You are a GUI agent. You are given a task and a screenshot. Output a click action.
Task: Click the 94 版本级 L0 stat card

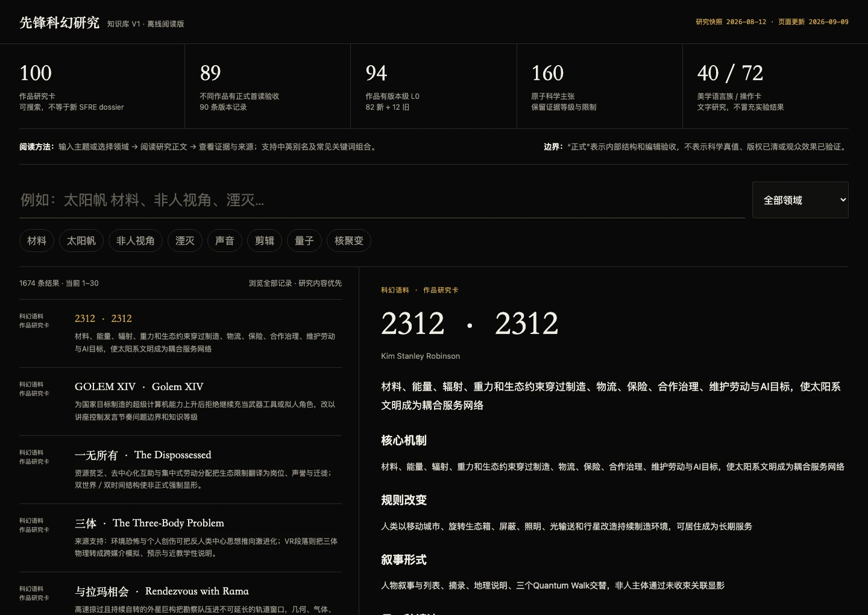pos(433,86)
